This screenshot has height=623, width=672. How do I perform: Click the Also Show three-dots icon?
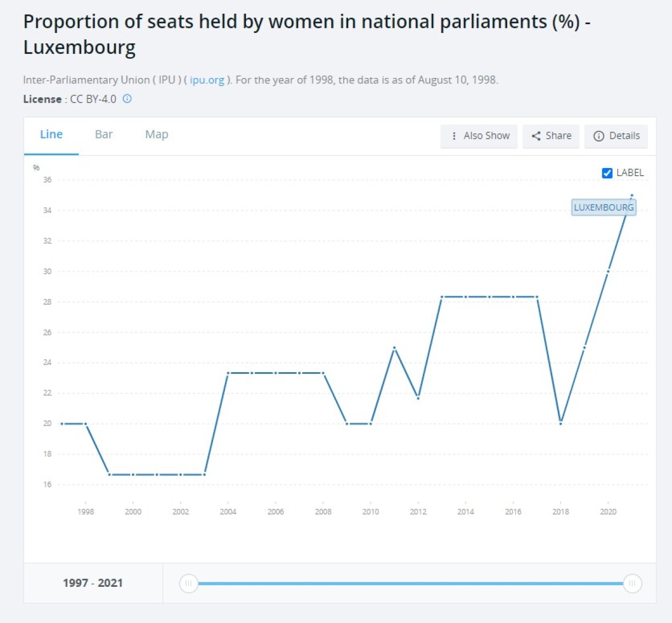coord(454,136)
